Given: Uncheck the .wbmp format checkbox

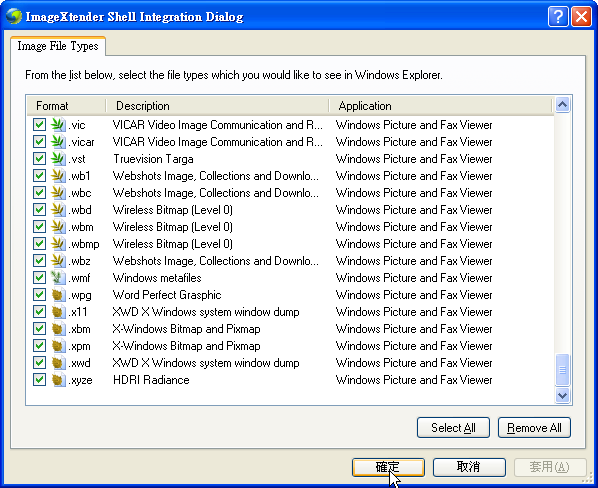Looking at the screenshot, I should (x=39, y=244).
